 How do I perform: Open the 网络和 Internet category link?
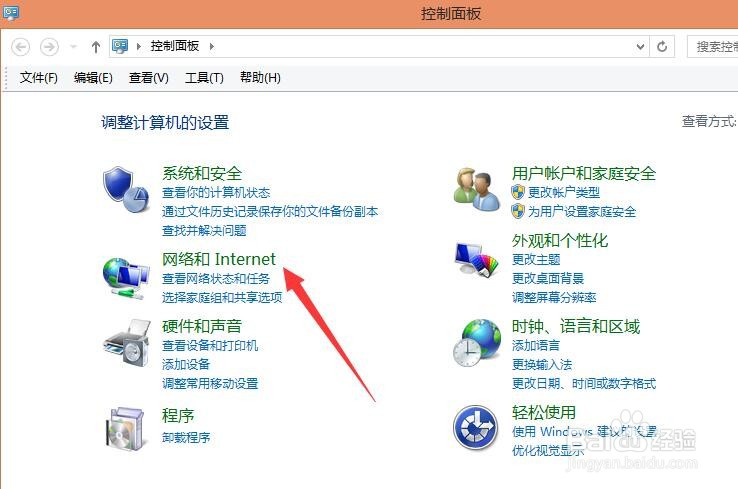pos(218,259)
